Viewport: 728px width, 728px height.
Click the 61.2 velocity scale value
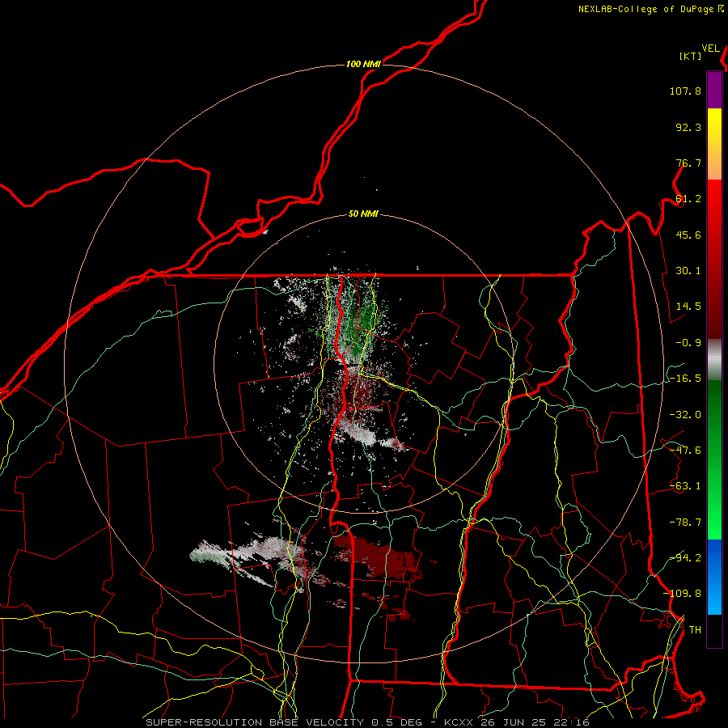coord(688,199)
